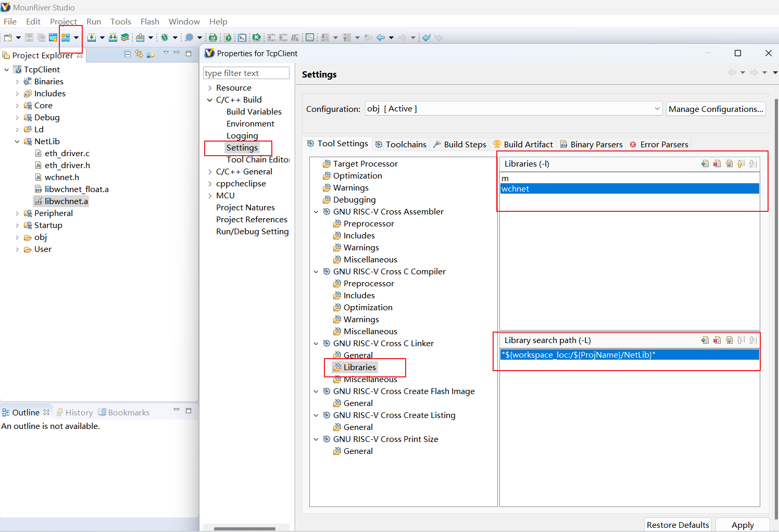Collapse the NetLib folder

17,142
